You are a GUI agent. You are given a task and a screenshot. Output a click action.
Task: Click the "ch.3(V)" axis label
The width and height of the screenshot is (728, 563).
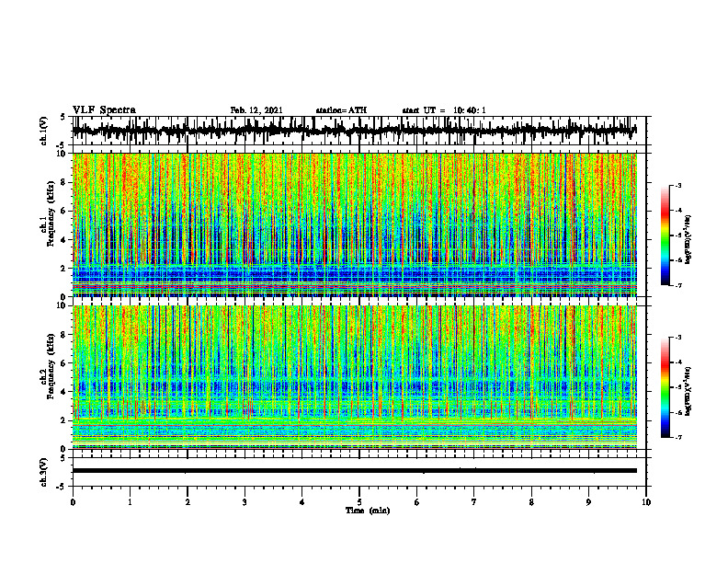click(x=44, y=472)
